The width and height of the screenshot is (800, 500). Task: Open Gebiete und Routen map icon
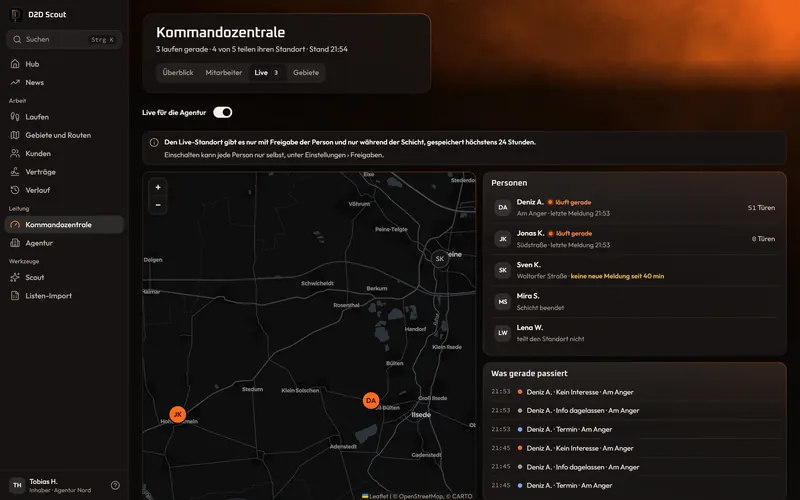[x=15, y=135]
